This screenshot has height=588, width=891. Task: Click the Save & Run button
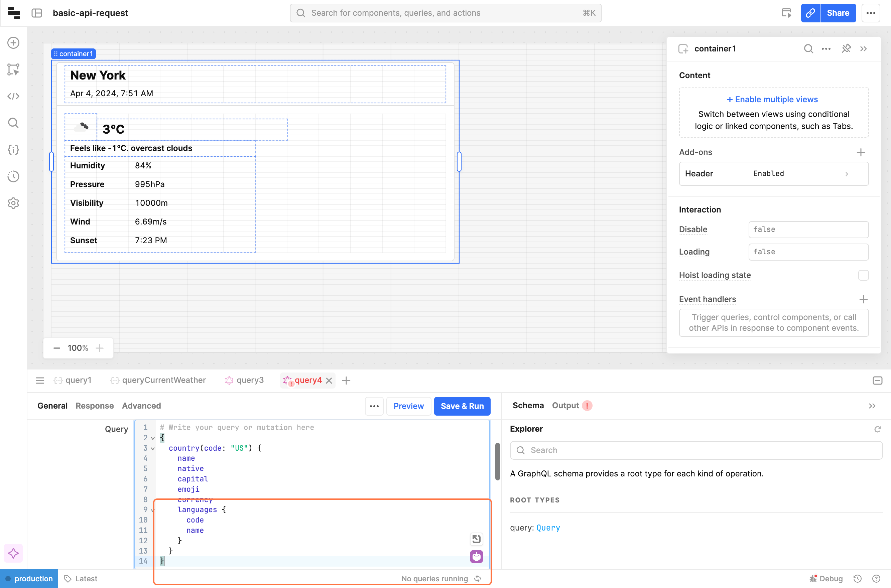coord(462,406)
